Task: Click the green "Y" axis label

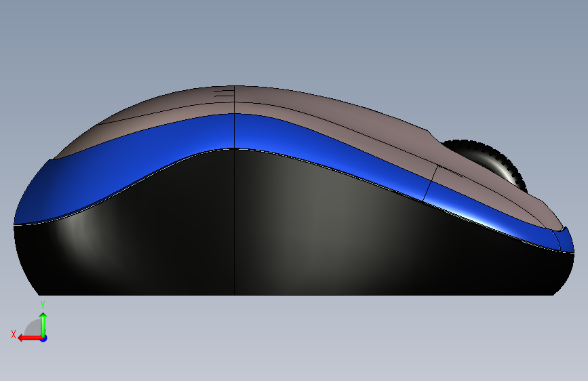Action: pos(42,305)
